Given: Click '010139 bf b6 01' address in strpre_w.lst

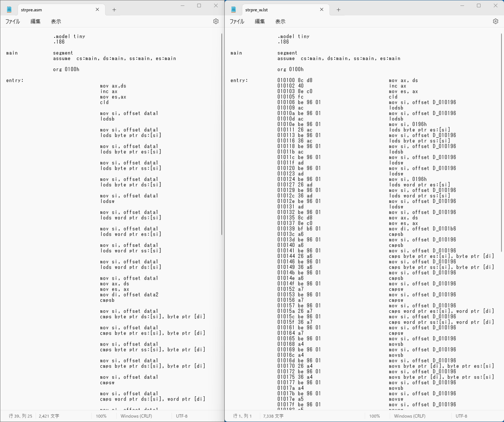Looking at the screenshot, I should 299,228.
